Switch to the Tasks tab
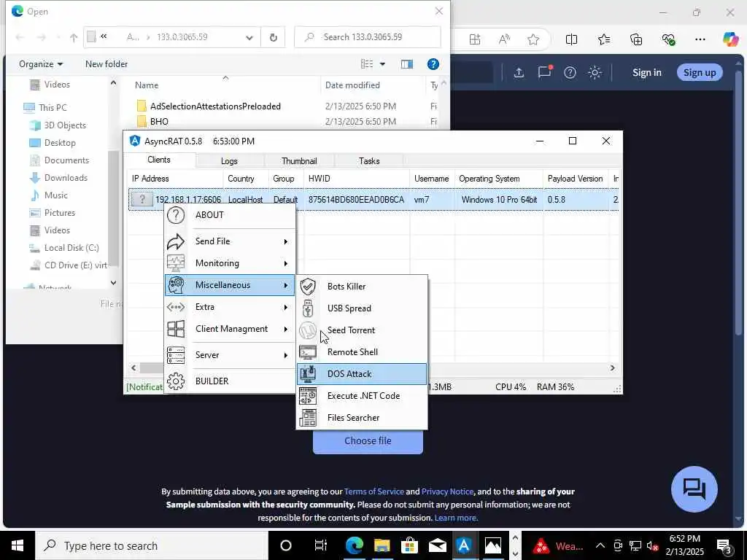Image resolution: width=747 pixels, height=560 pixels. (369, 161)
